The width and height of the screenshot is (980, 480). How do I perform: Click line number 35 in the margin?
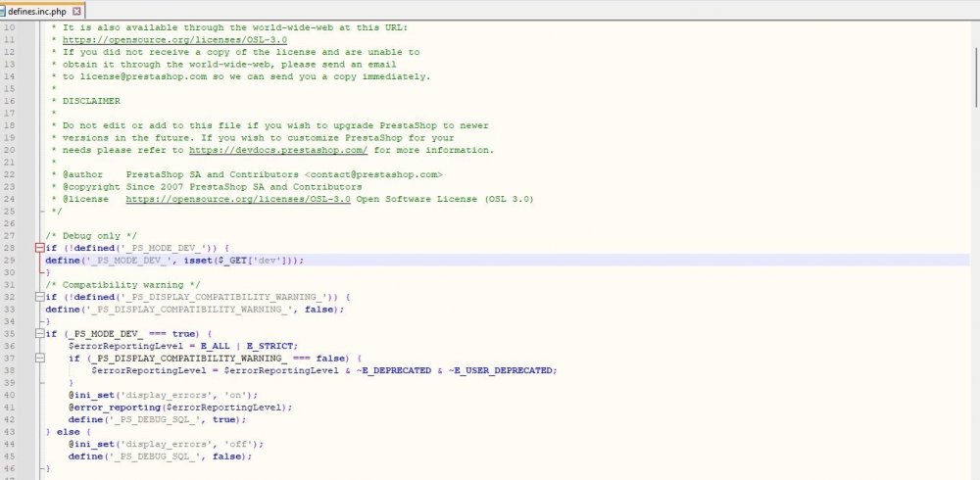pyautogui.click(x=10, y=334)
